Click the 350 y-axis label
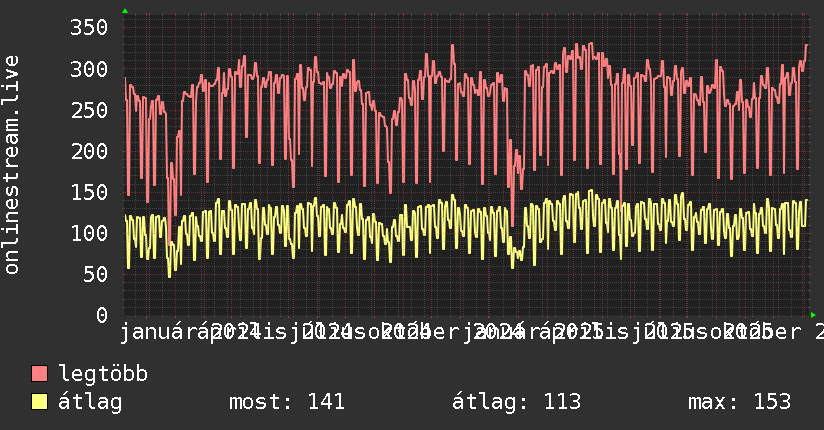Viewport: 824px width, 430px height. pos(89,27)
